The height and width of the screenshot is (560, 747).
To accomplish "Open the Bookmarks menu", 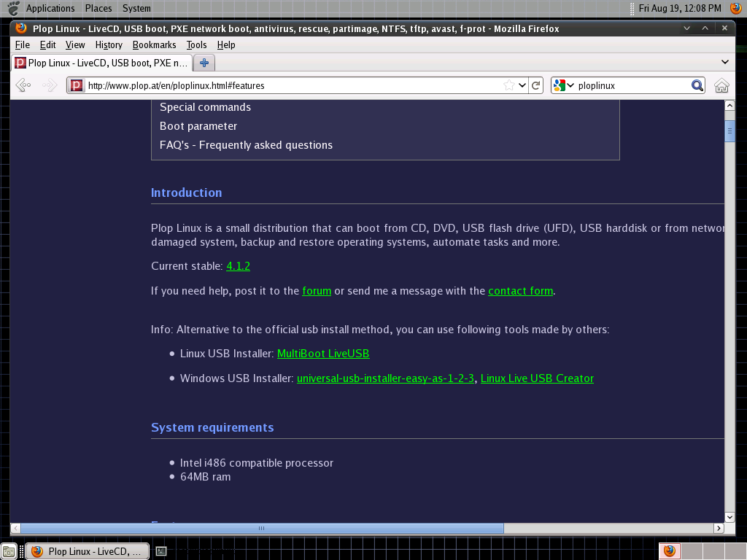I will (x=155, y=44).
